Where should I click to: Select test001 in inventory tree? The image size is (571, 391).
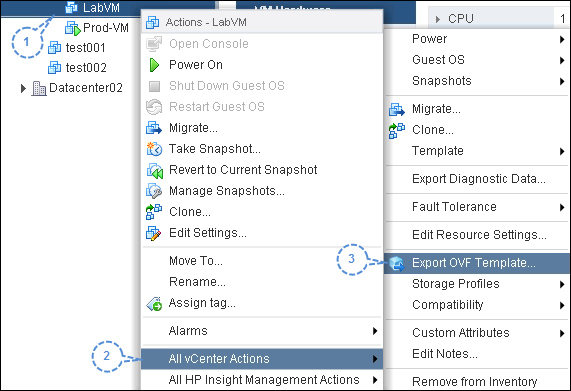86,48
